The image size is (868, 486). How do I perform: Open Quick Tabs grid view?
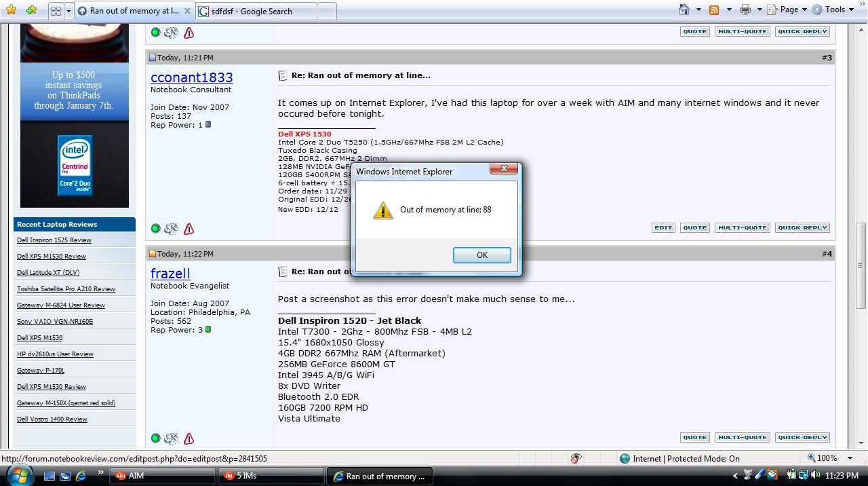[56, 11]
